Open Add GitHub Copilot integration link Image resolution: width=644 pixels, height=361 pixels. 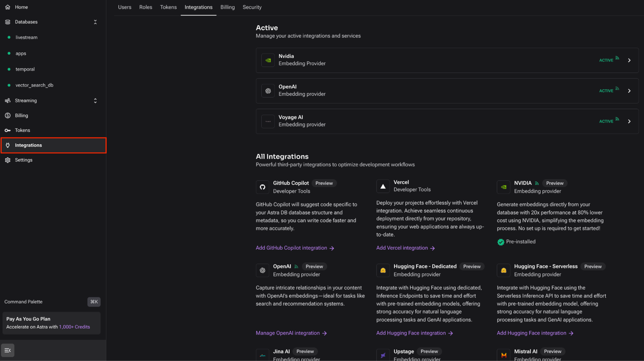coord(295,248)
